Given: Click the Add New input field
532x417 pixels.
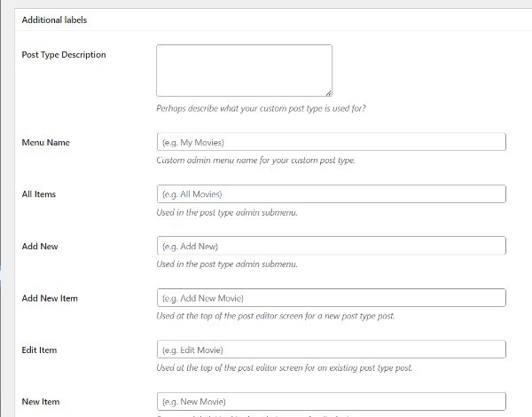Looking at the screenshot, I should (332, 246).
